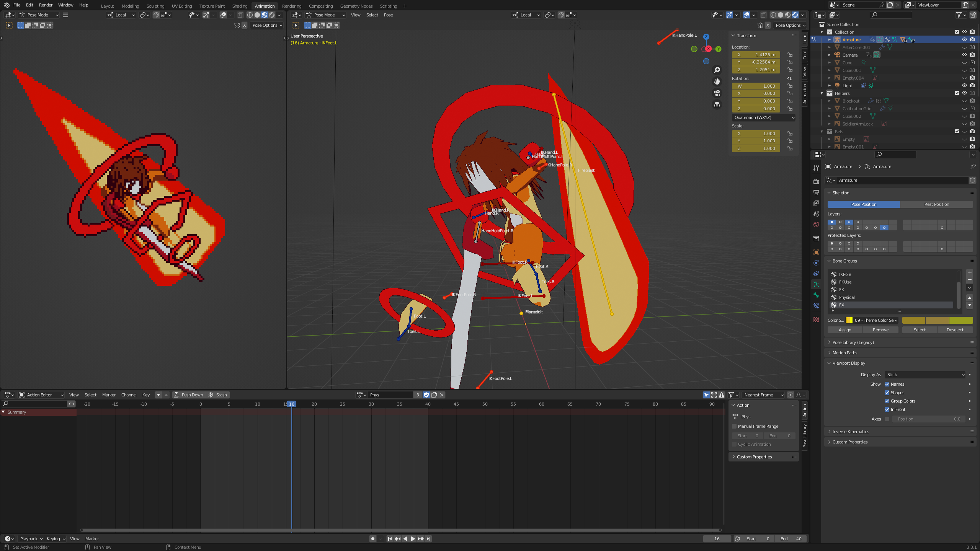
Task: Open the Render properties tab icon
Action: tap(816, 181)
